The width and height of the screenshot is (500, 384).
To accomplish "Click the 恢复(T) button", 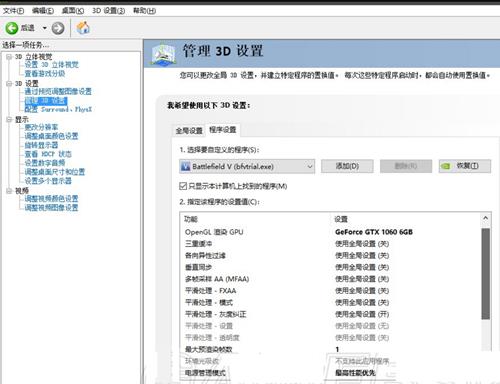I will (x=464, y=166).
